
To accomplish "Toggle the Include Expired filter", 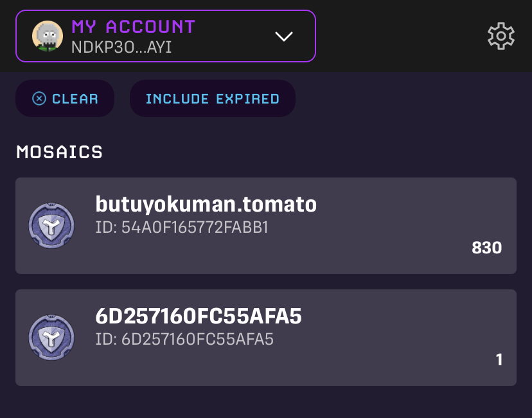I will [x=212, y=98].
